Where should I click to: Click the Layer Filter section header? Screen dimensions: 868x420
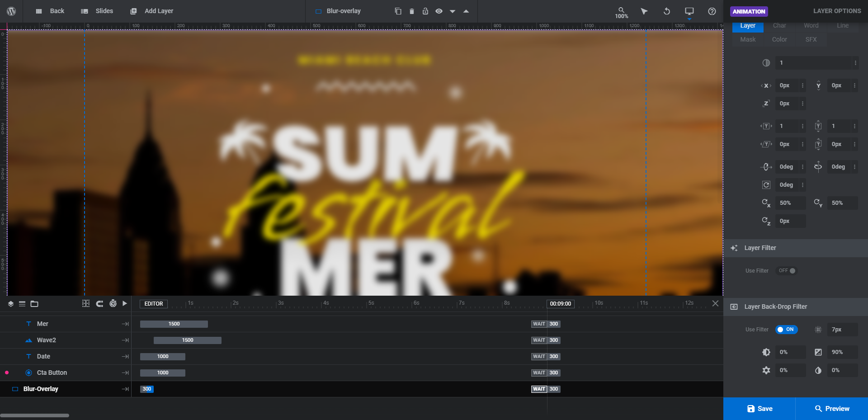coord(796,248)
